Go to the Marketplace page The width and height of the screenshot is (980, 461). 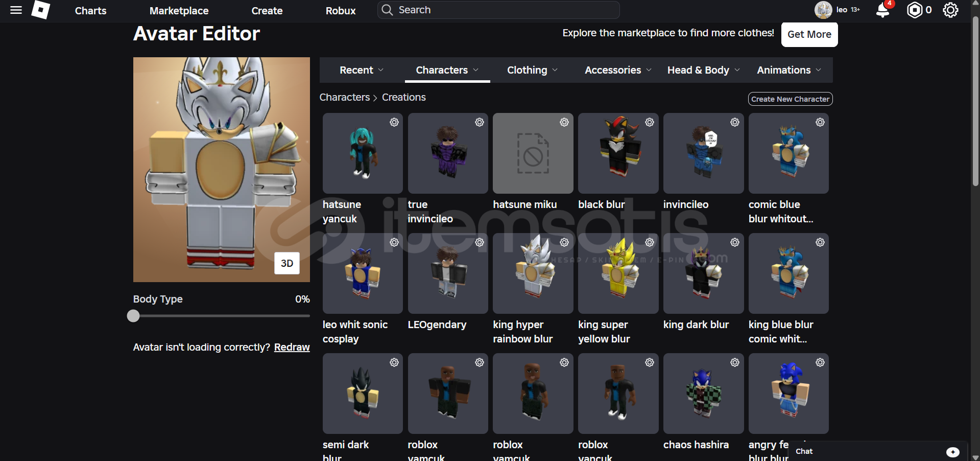[179, 11]
